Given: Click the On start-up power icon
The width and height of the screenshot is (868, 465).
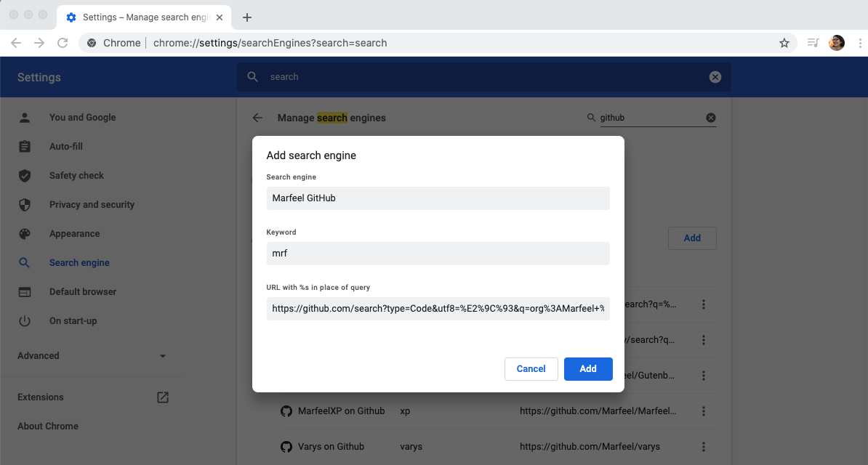Looking at the screenshot, I should coord(25,320).
